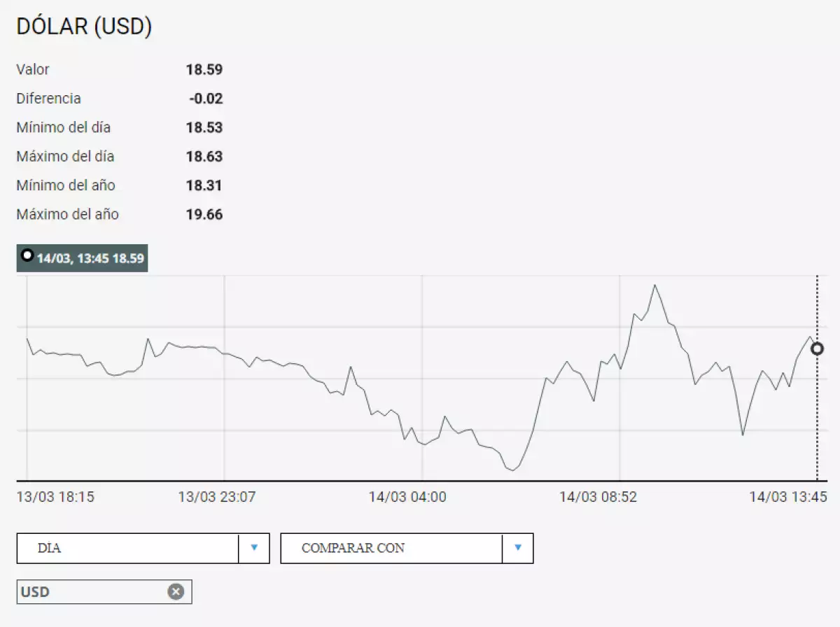Open the COMPARAR CON currency selector

click(391, 548)
